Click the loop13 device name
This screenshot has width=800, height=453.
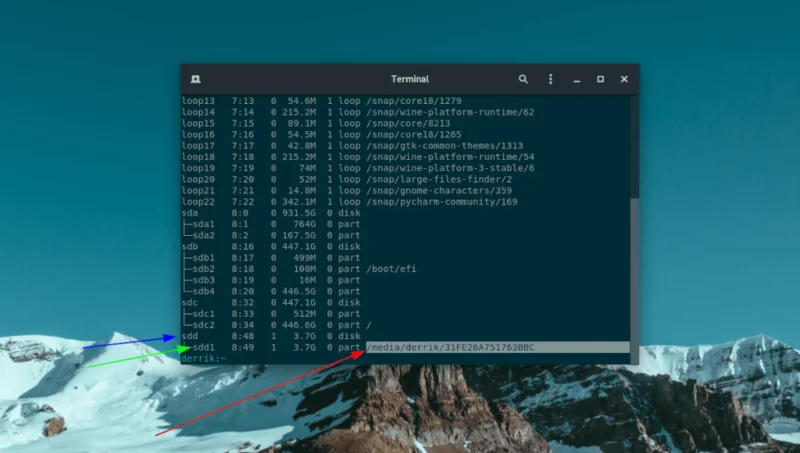[x=198, y=101]
